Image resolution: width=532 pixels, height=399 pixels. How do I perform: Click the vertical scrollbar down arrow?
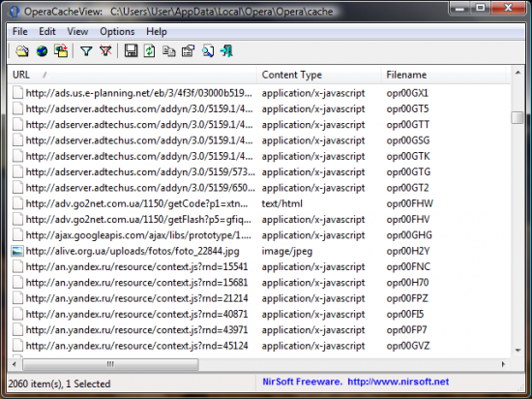tap(517, 351)
